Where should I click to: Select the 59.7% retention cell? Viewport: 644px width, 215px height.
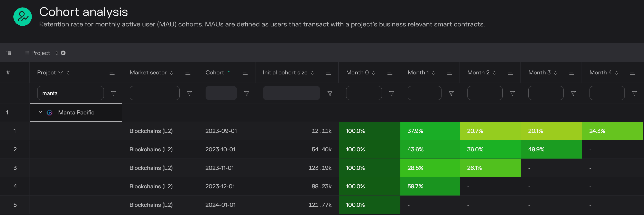(430, 186)
